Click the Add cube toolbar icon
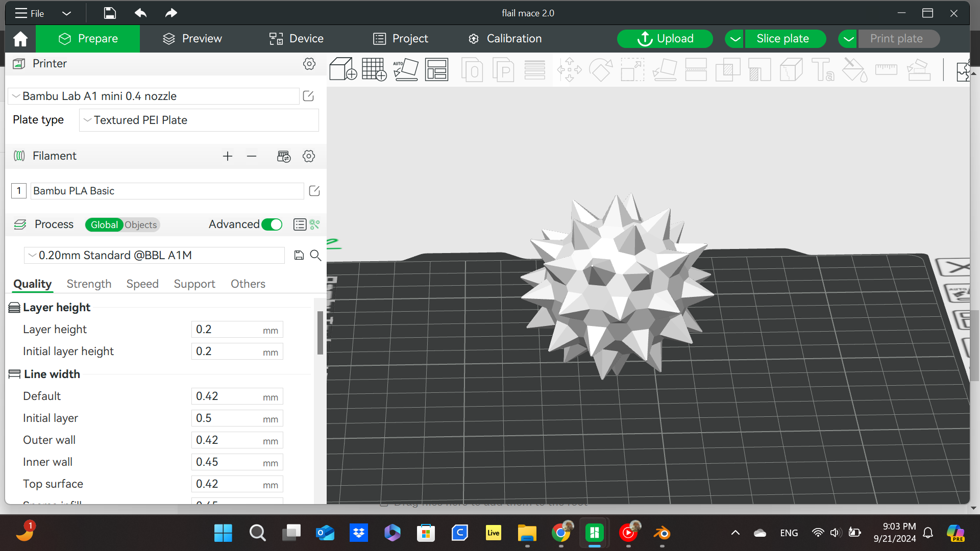980x551 pixels. pos(343,69)
